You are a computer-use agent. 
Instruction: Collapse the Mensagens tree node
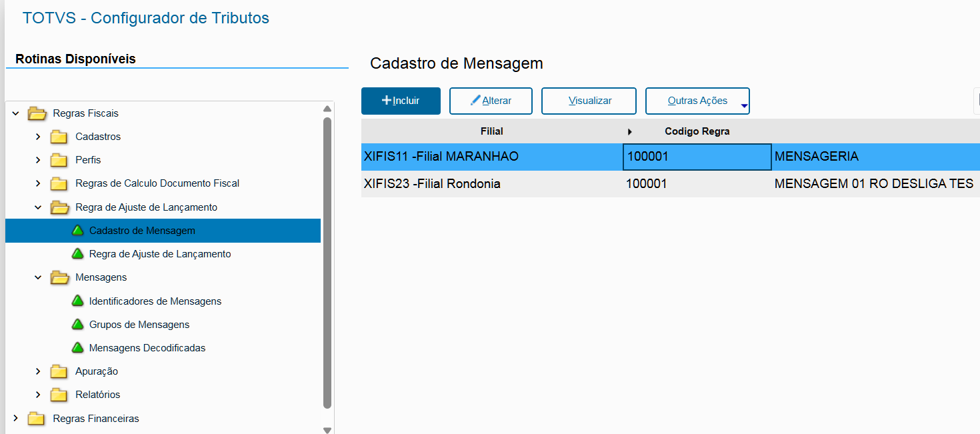(38, 277)
